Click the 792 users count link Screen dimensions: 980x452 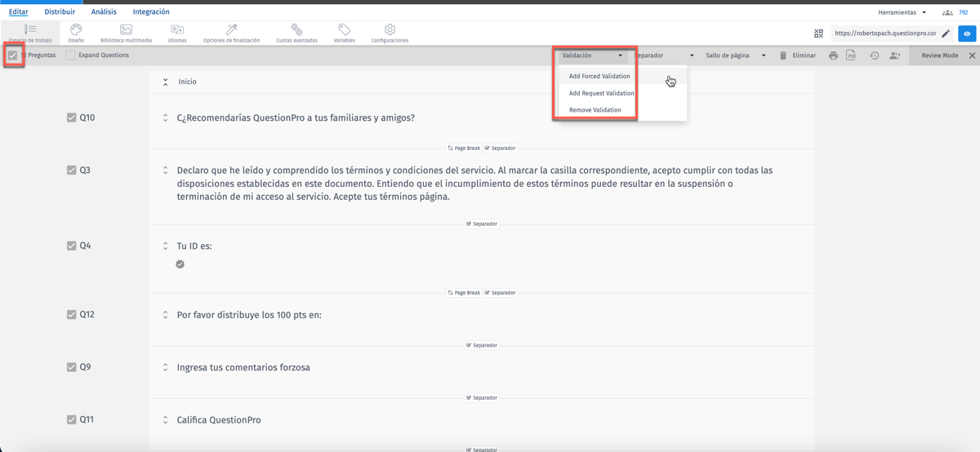pyautogui.click(x=963, y=13)
